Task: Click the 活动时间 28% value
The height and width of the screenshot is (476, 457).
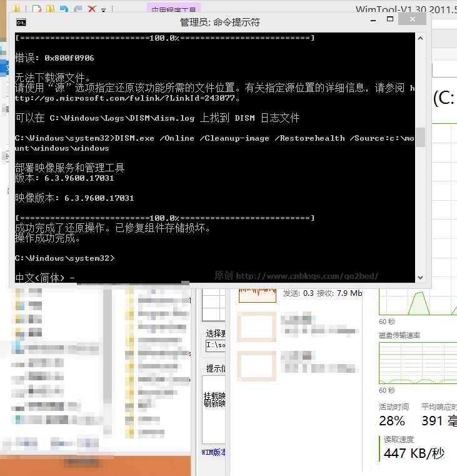Action: 392,420
